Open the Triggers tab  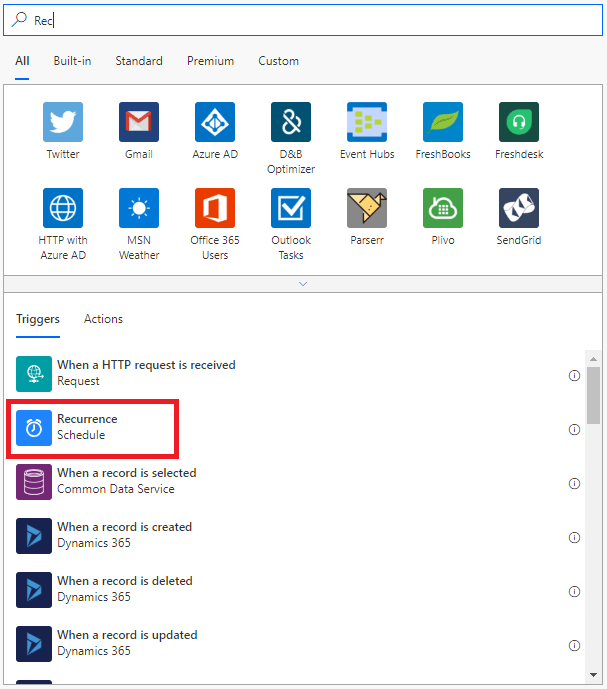click(x=38, y=319)
